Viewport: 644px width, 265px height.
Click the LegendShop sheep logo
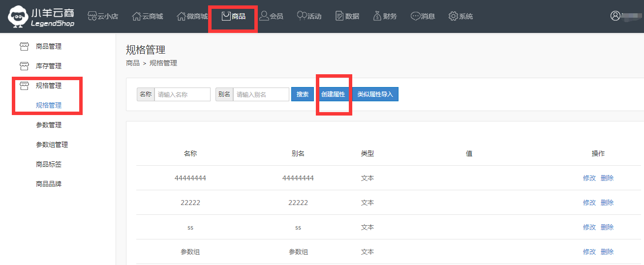tap(18, 17)
